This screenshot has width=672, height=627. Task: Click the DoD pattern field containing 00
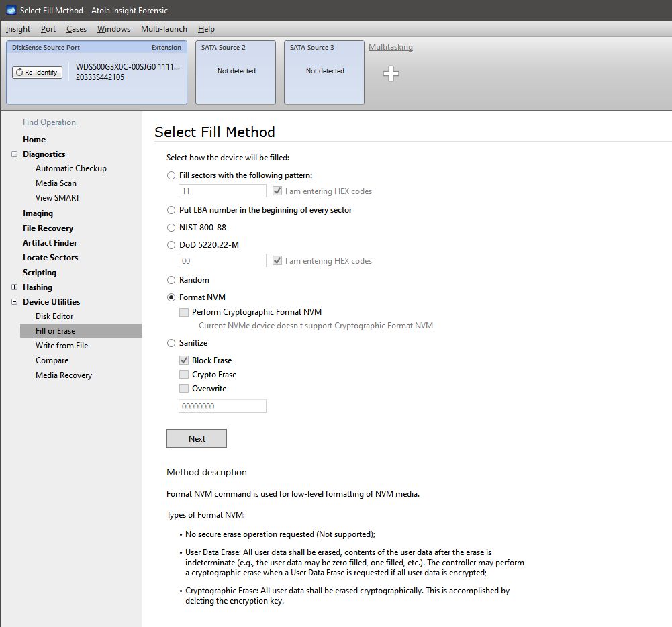(222, 260)
